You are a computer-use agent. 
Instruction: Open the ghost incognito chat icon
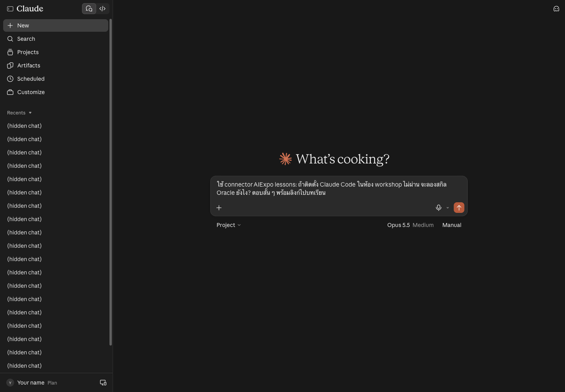pyautogui.click(x=556, y=9)
